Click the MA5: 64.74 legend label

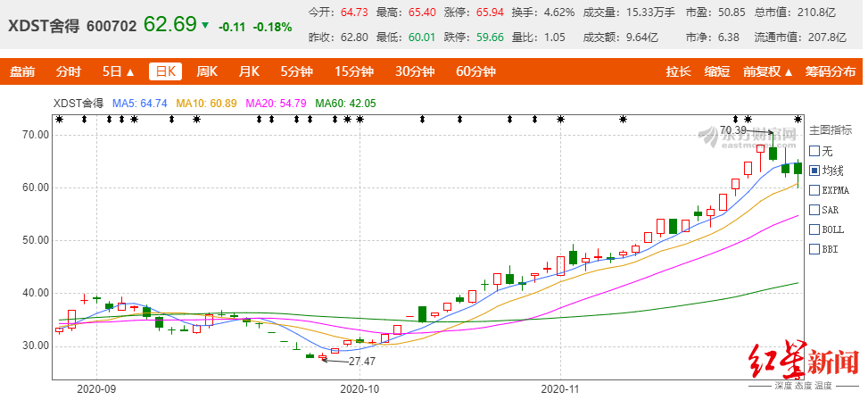(x=139, y=103)
